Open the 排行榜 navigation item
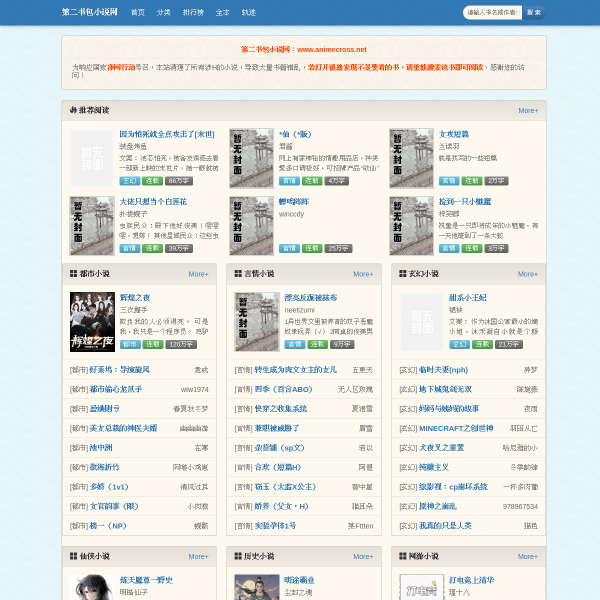This screenshot has height=600, width=600. coord(193,12)
